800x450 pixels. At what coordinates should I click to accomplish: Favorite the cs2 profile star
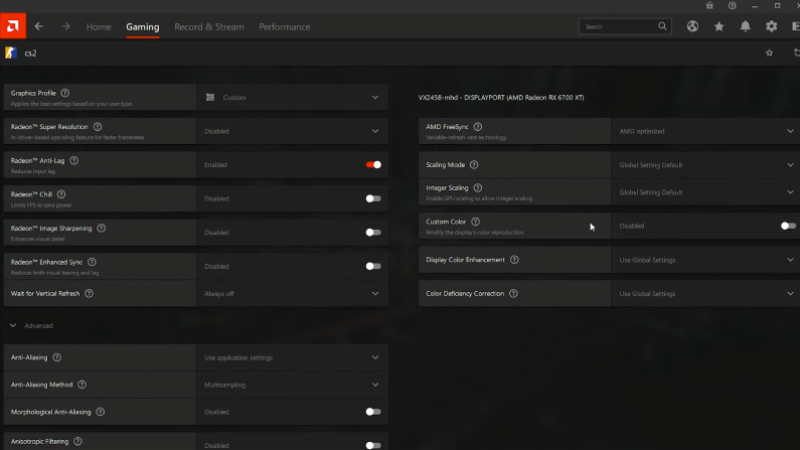coord(769,53)
